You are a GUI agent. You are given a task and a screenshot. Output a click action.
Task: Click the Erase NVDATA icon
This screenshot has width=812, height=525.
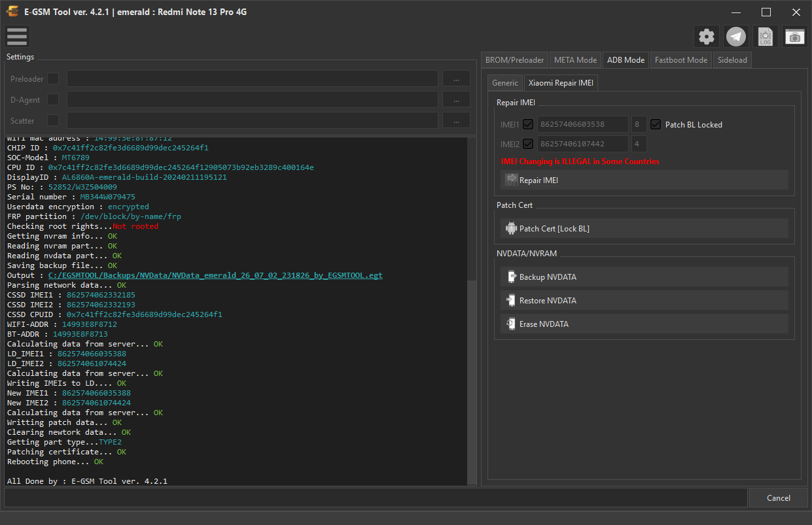point(511,324)
